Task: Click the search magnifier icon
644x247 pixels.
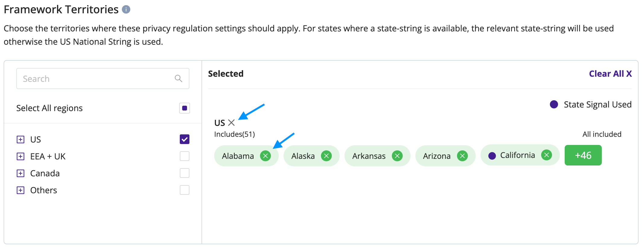Action: [x=179, y=79]
